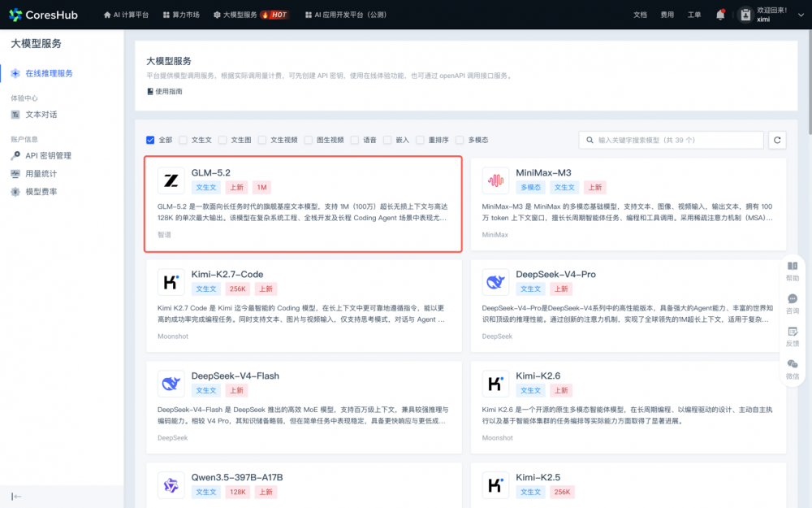812x508 pixels.
Task: Click the Kimi-K2.7-Code logo
Action: click(x=171, y=282)
